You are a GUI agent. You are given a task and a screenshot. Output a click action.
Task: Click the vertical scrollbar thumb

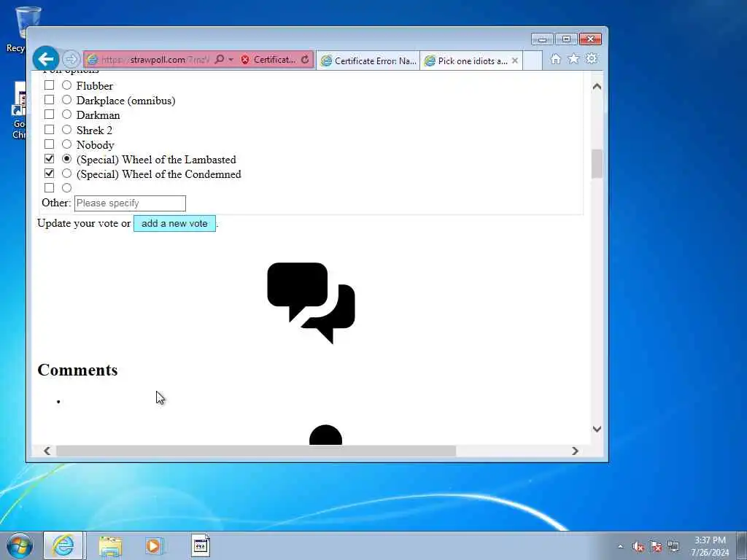[597, 164]
